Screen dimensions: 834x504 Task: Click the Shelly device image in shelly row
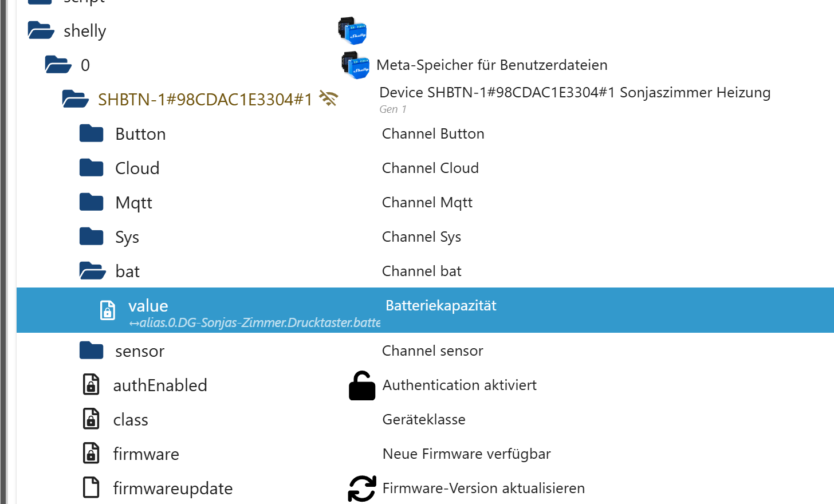point(352,30)
